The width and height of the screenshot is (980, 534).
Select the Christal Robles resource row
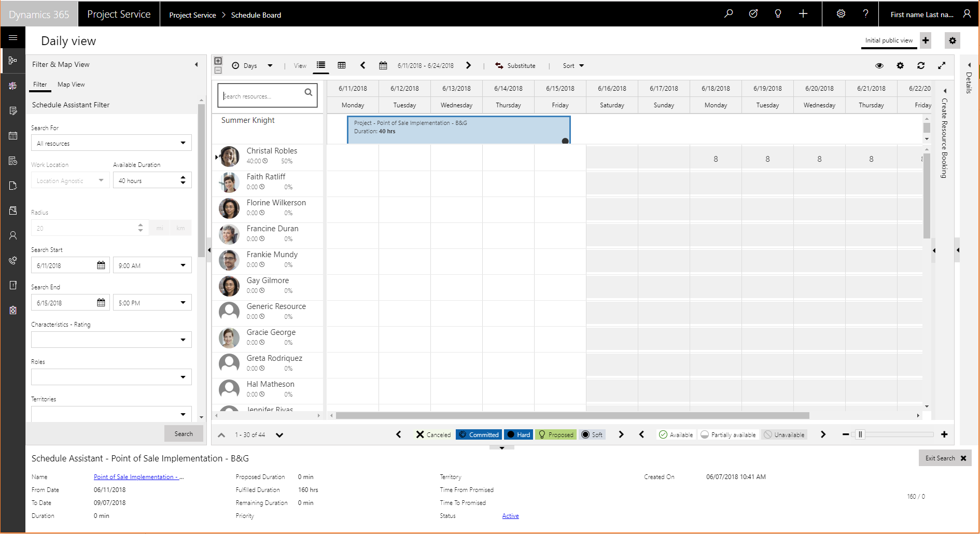pos(268,156)
